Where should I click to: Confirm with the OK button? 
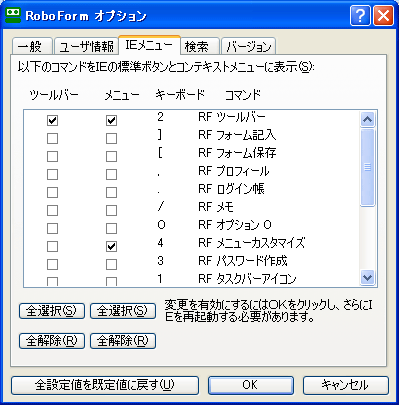(x=251, y=385)
